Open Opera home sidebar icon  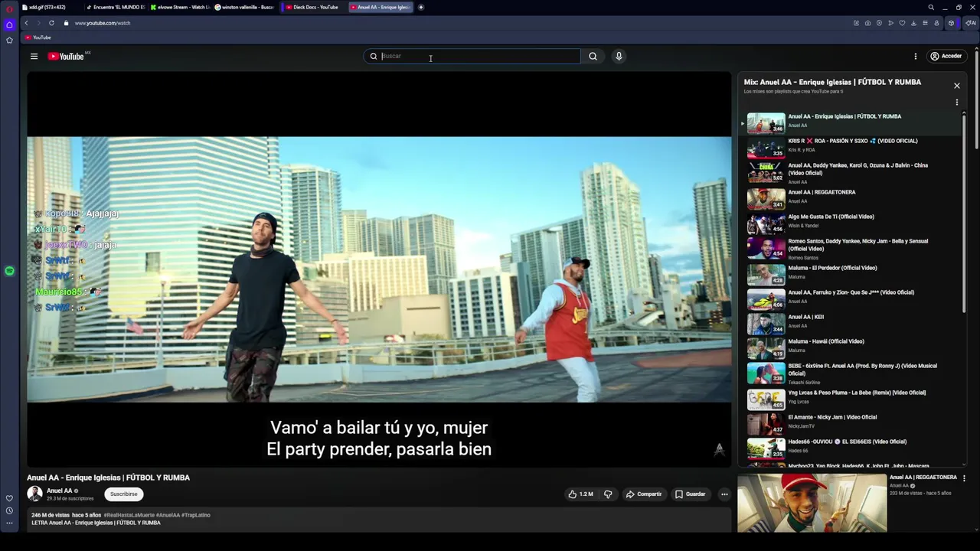point(9,24)
